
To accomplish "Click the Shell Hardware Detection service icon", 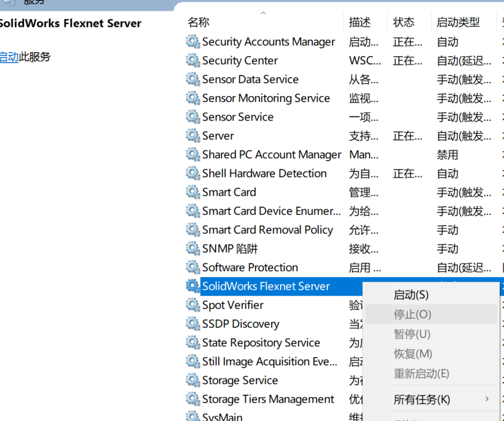I will point(193,173).
